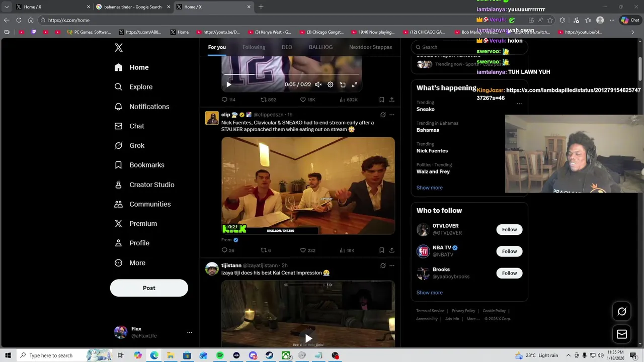Open account switcher dots next to Flax
Viewport: 644px width, 362px height.
(x=190, y=332)
